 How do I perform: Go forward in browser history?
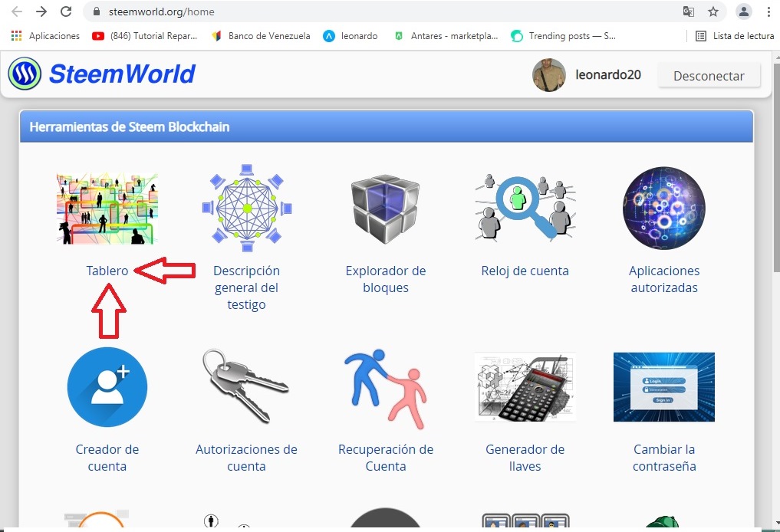41,11
